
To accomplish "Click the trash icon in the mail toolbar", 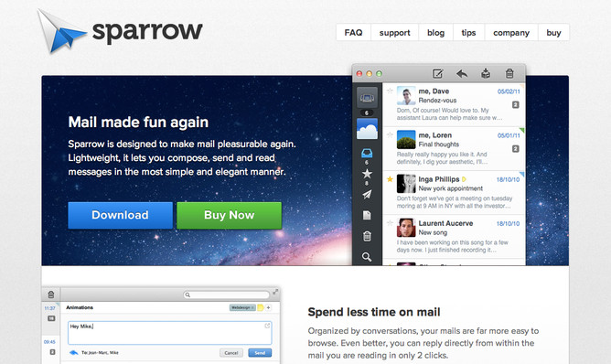I will coord(509,73).
